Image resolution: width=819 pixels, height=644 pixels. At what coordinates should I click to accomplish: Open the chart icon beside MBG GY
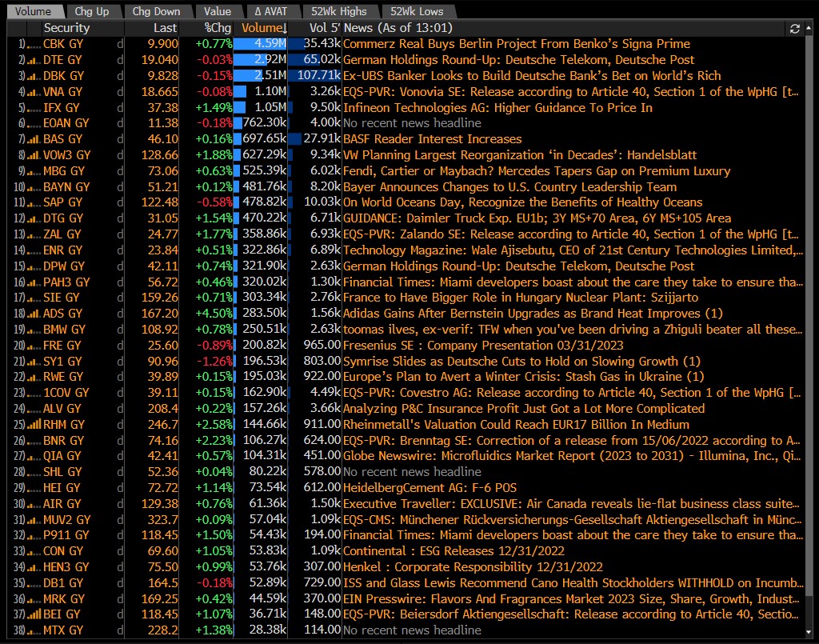[x=34, y=171]
